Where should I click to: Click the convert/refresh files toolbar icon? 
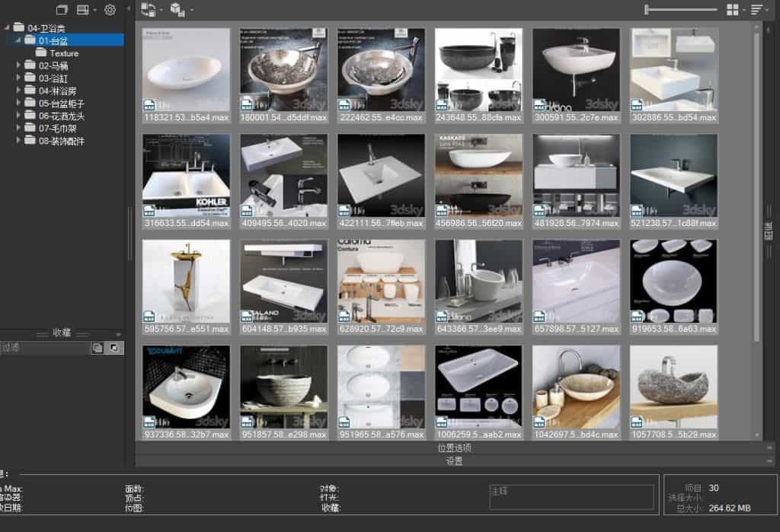click(148, 10)
